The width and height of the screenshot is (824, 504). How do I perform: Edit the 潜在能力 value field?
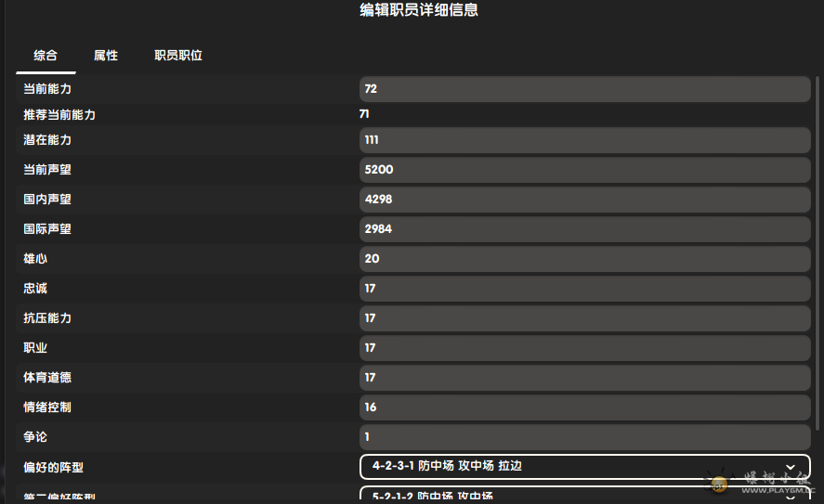585,139
